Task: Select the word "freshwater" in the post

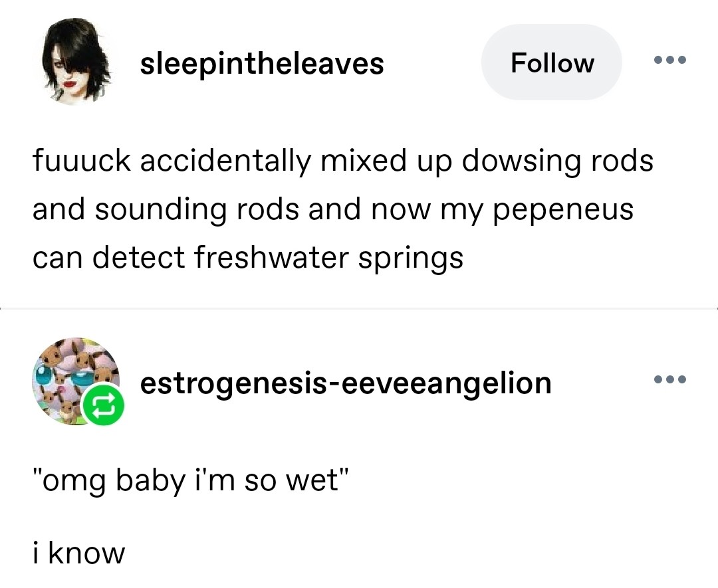Action: pos(271,256)
